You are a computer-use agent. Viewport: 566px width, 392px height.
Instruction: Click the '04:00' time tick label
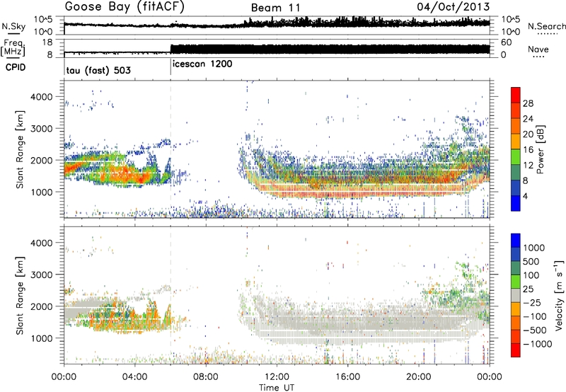click(x=134, y=377)
